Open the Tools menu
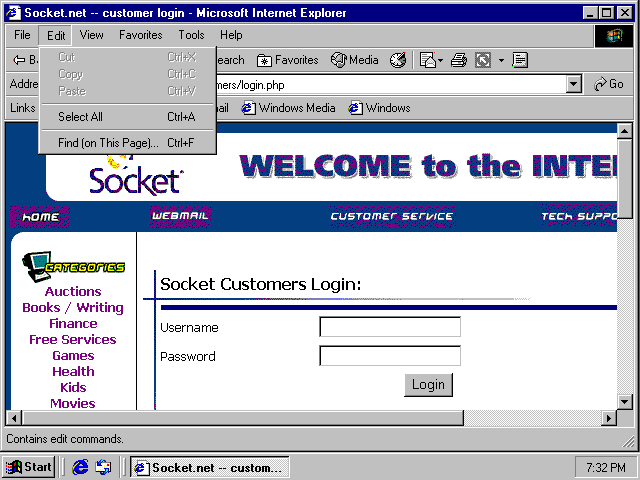 pyautogui.click(x=191, y=35)
